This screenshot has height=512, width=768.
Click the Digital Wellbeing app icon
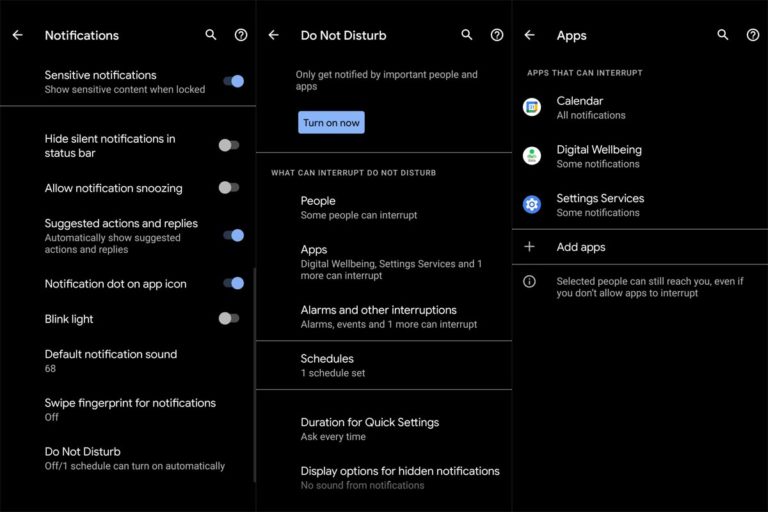532,156
